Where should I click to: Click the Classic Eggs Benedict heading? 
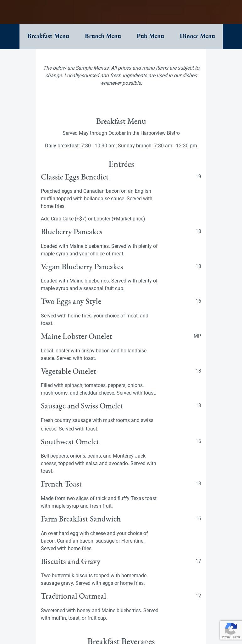click(75, 177)
